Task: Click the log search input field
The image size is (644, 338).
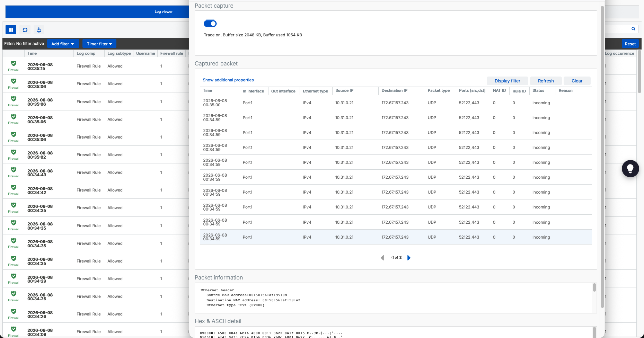Action: (617, 29)
